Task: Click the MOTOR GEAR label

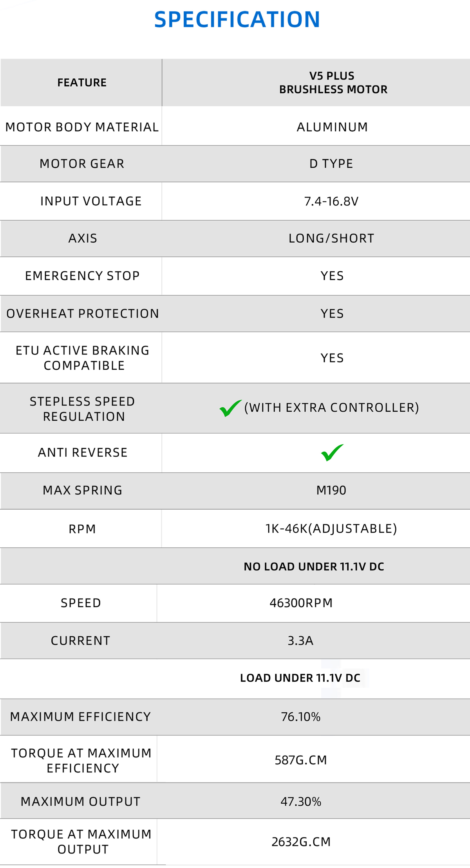Action: [82, 163]
